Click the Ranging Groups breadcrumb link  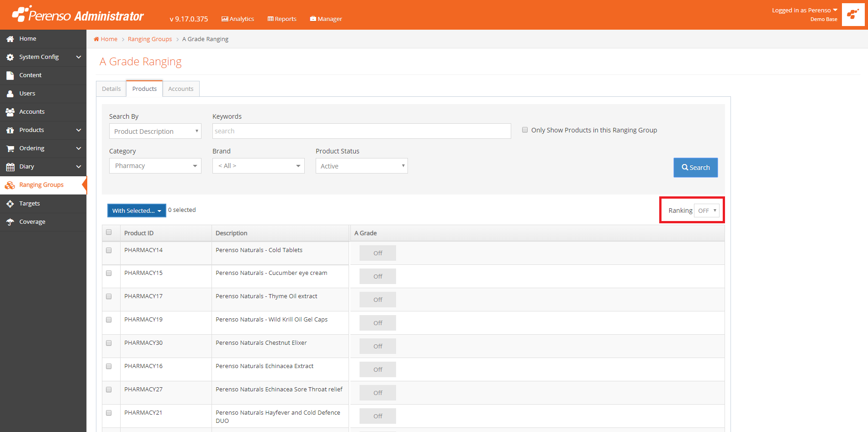click(150, 39)
